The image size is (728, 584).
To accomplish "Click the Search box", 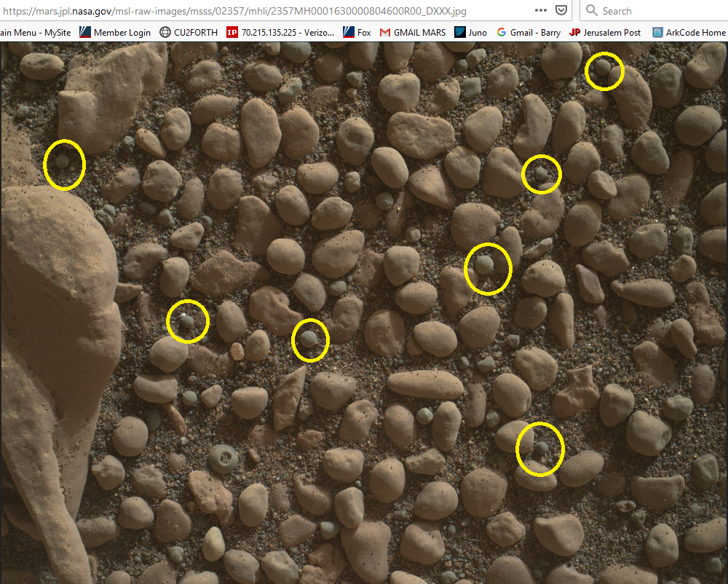I will click(x=654, y=10).
